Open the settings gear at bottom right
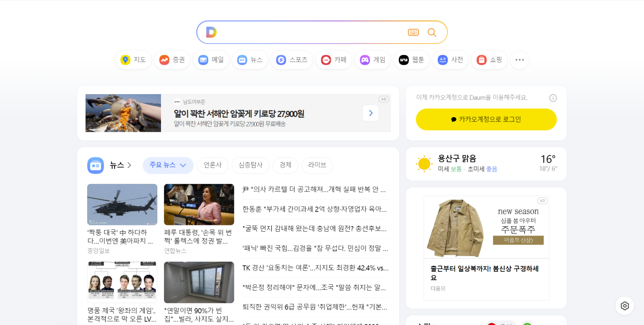 pyautogui.click(x=624, y=306)
